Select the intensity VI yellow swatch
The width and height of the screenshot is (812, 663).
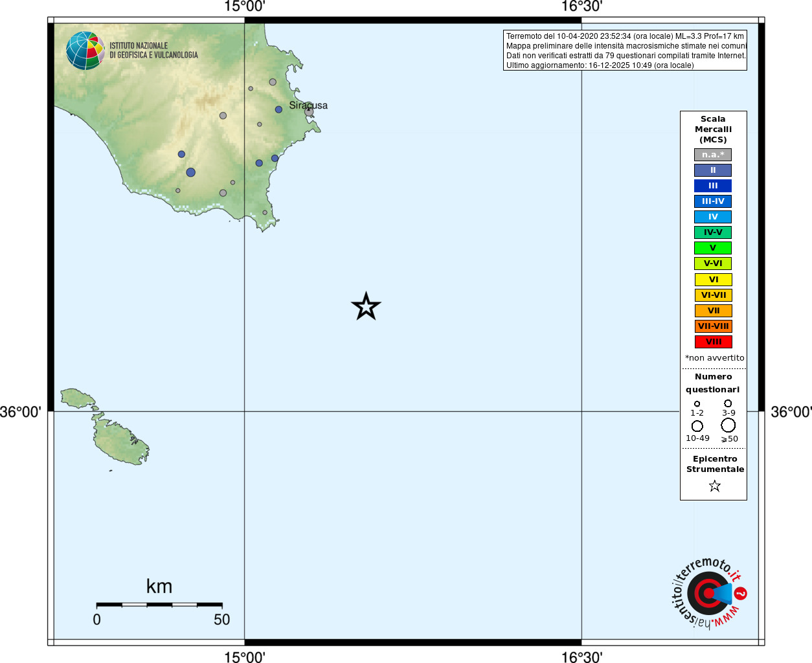point(714,280)
